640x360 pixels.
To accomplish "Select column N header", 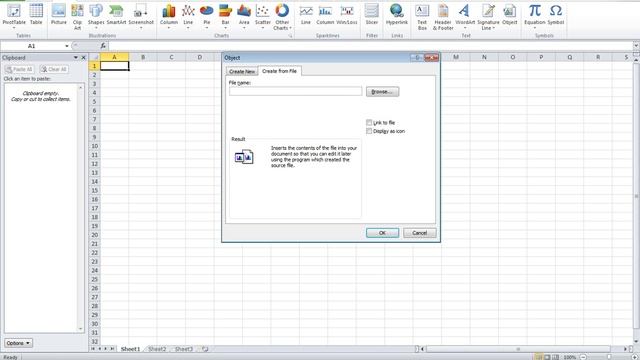I will click(484, 57).
